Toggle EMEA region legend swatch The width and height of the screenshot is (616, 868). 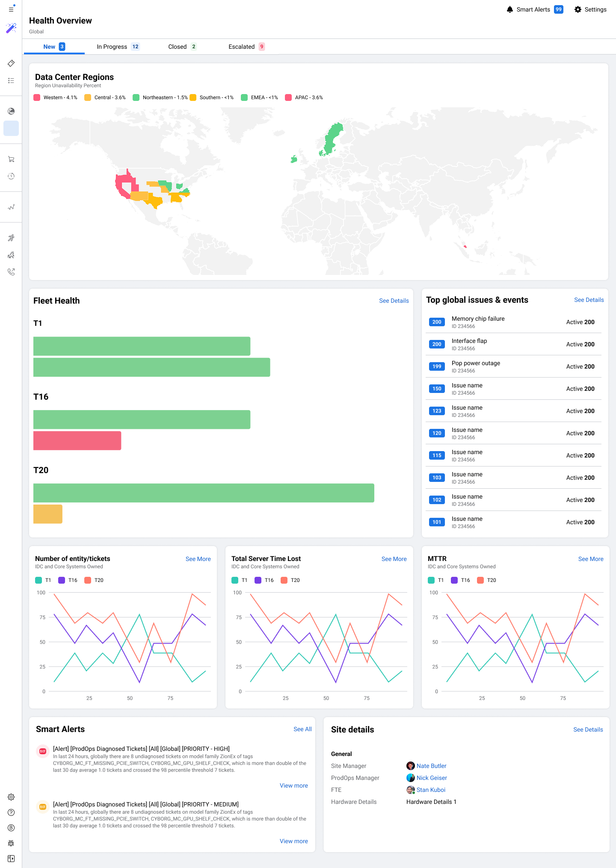coord(244,97)
